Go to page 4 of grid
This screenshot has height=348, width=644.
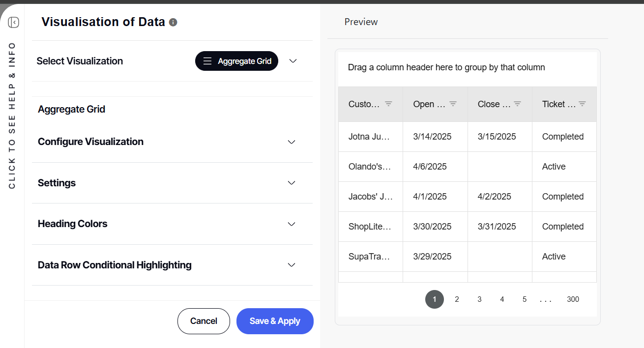[502, 299]
